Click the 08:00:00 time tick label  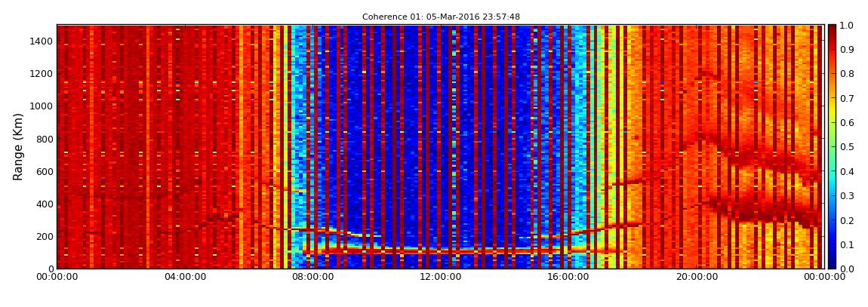click(313, 277)
